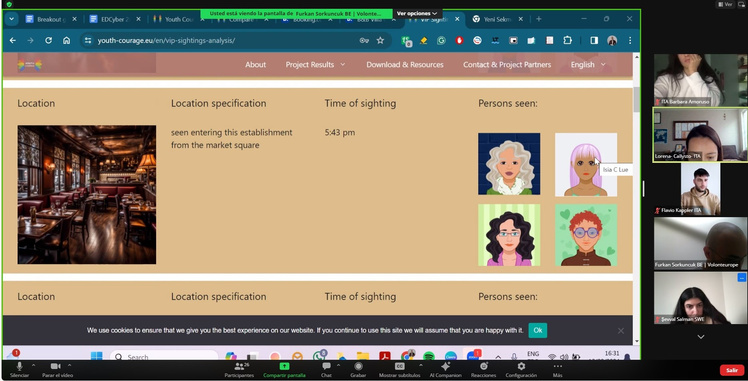Screen dimensions: 748x381
Task: Click the restaurant interior location image
Action: pyautogui.click(x=87, y=195)
